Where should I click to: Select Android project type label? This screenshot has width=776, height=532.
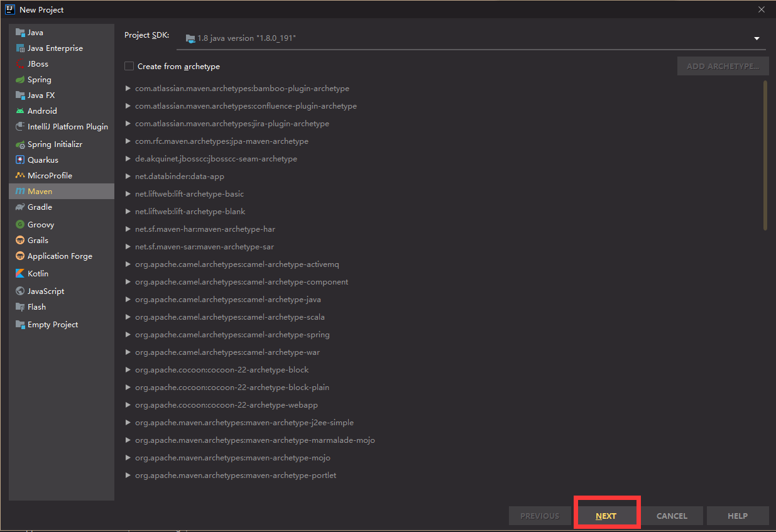(x=42, y=111)
